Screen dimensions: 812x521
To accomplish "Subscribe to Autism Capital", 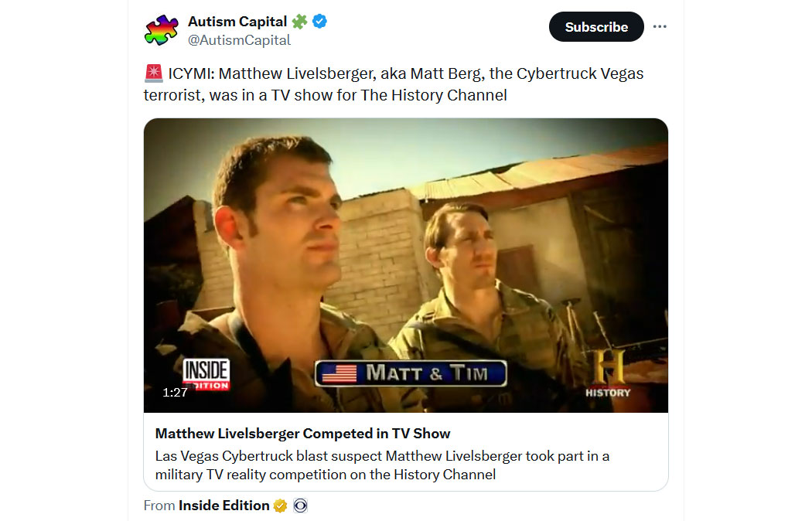I will tap(596, 27).
